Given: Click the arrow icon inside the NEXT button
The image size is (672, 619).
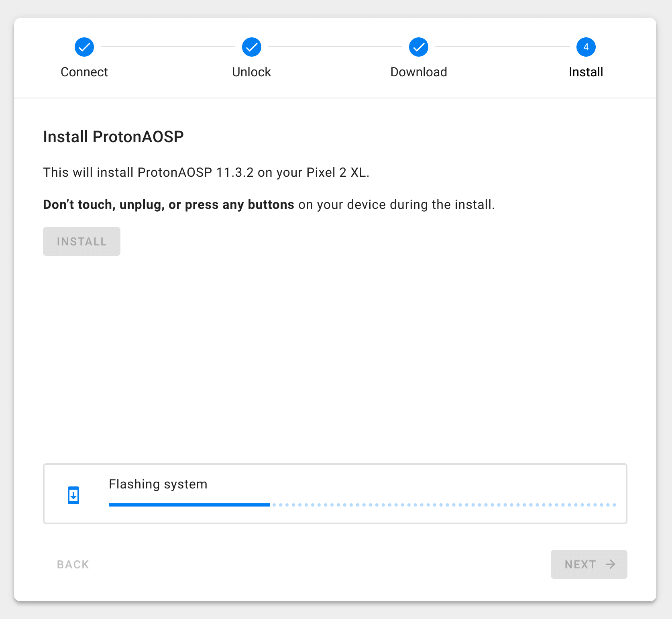Looking at the screenshot, I should click(611, 564).
